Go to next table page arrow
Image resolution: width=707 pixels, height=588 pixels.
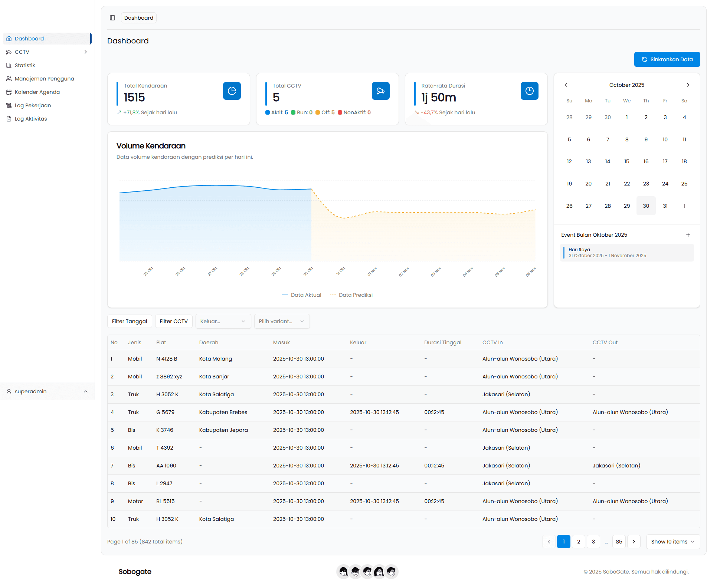coord(634,542)
